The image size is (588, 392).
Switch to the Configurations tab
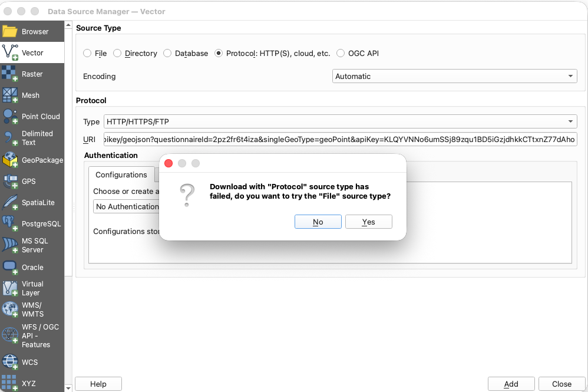click(121, 175)
